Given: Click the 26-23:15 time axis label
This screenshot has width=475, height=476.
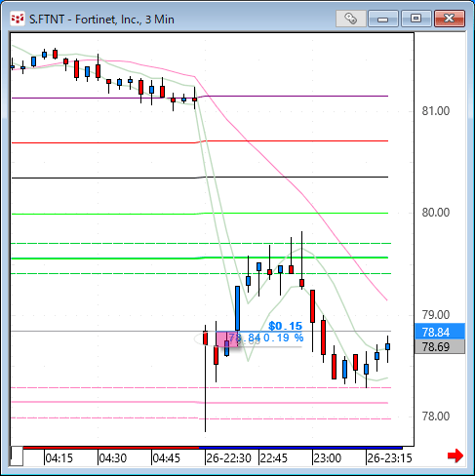Looking at the screenshot, I should coord(389,458).
